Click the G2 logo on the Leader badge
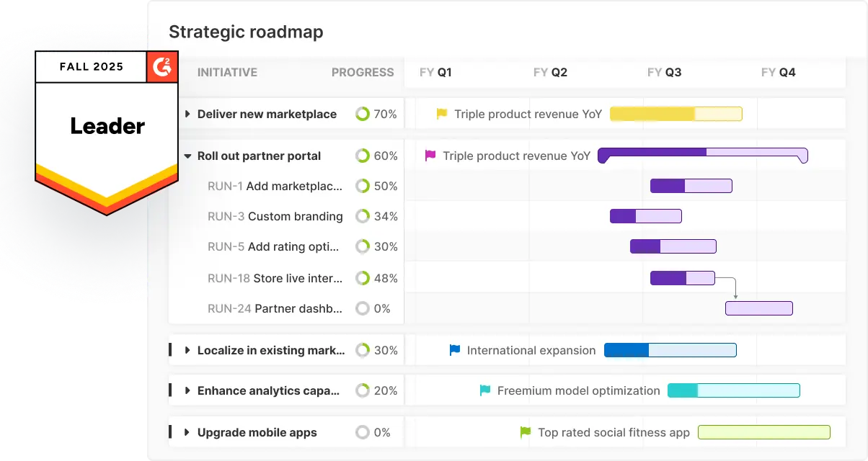 (x=163, y=67)
